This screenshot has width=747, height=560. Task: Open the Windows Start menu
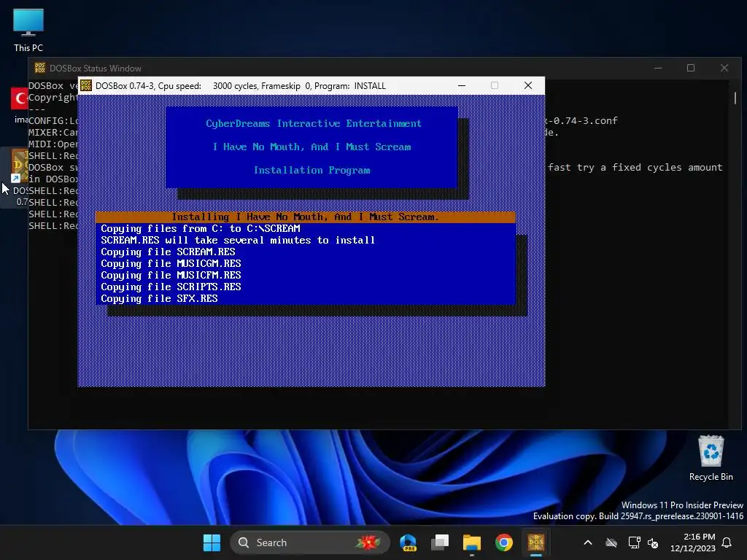(x=212, y=542)
